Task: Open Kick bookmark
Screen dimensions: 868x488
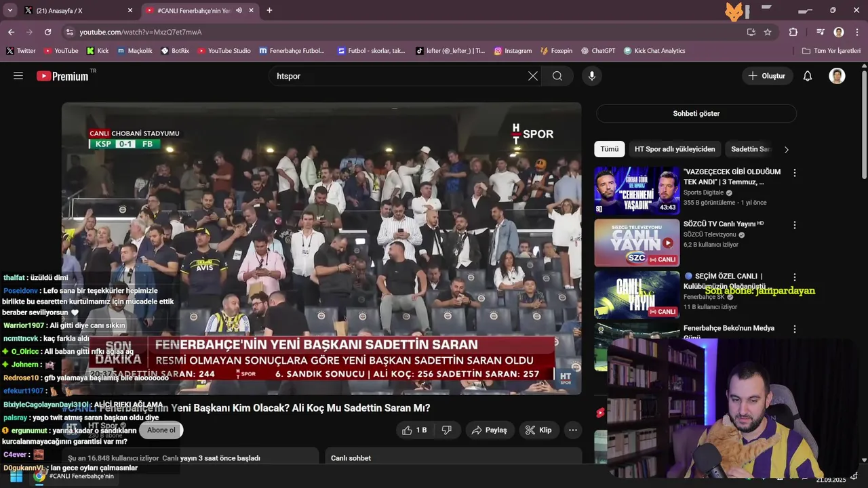Action: click(98, 51)
